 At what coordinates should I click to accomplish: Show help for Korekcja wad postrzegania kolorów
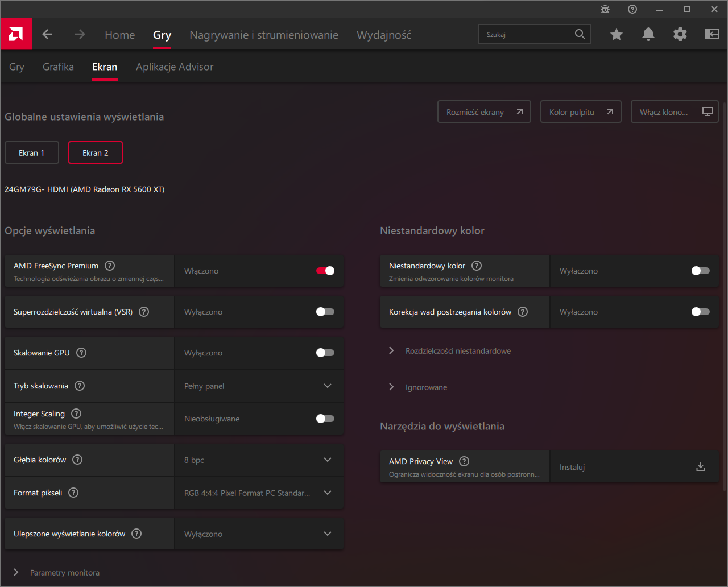point(523,312)
